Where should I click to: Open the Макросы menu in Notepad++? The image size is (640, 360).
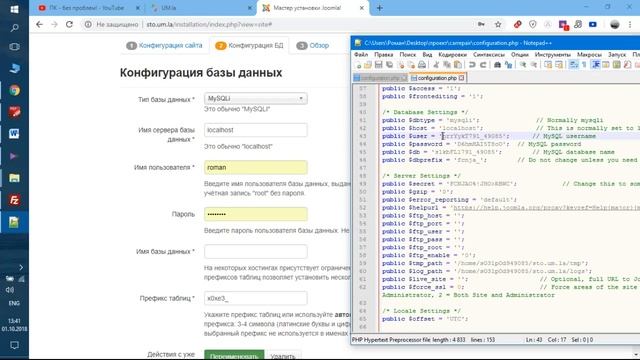pyautogui.click(x=589, y=54)
